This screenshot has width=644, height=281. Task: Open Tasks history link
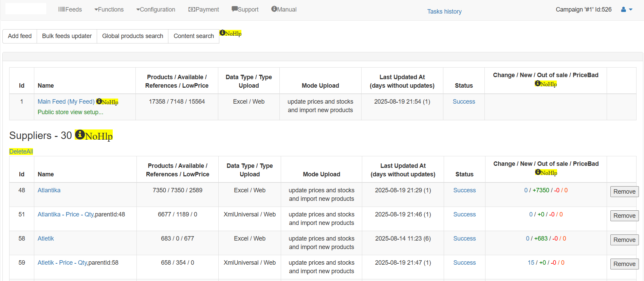444,12
